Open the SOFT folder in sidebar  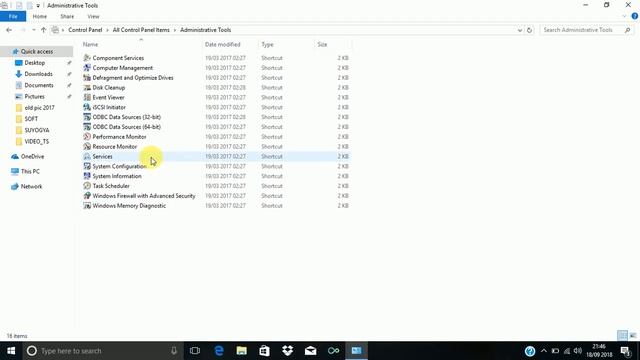(31, 119)
